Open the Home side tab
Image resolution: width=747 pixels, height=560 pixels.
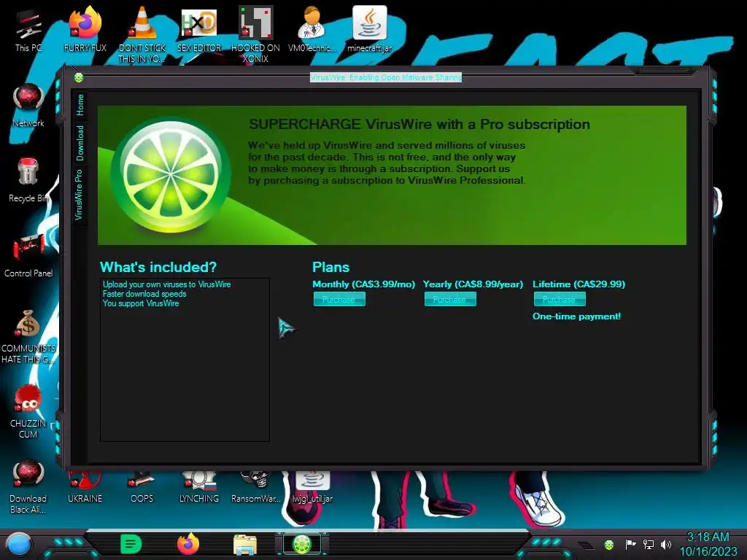point(80,105)
